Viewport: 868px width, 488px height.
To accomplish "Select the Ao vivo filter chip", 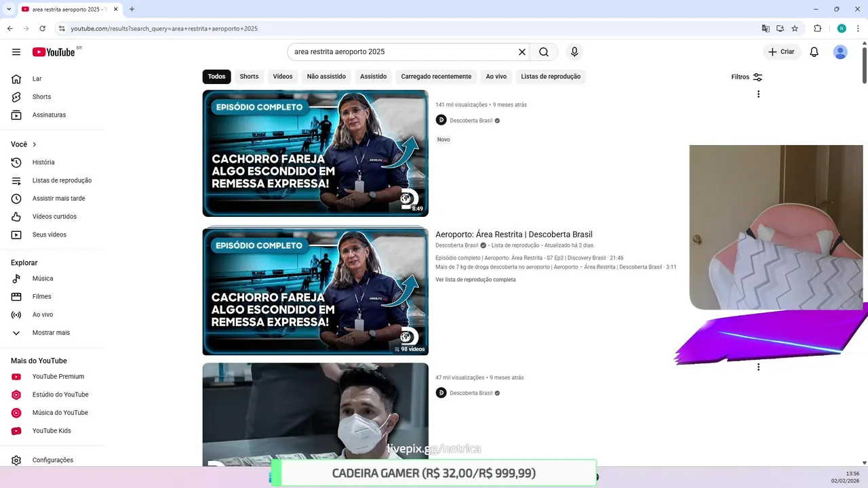I will pos(496,77).
